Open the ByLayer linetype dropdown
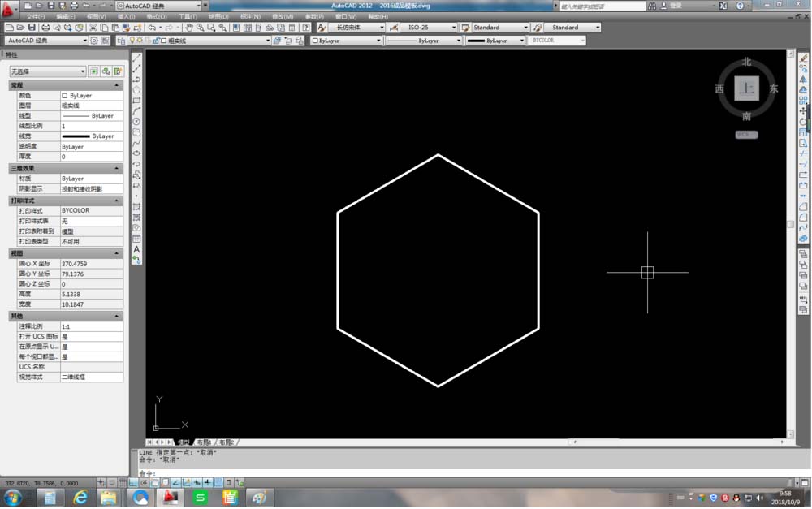The width and height of the screenshot is (812, 509). pos(423,41)
